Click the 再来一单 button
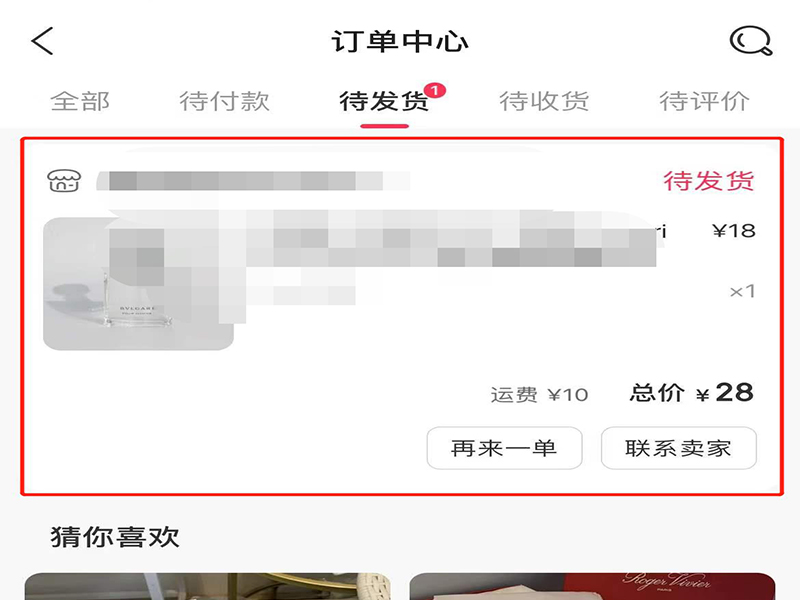 click(504, 448)
